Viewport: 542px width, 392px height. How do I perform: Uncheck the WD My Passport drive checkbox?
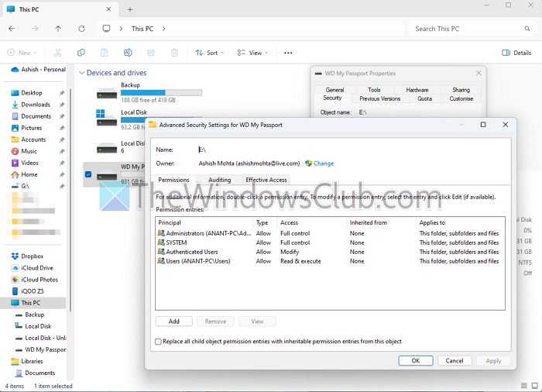[x=88, y=174]
